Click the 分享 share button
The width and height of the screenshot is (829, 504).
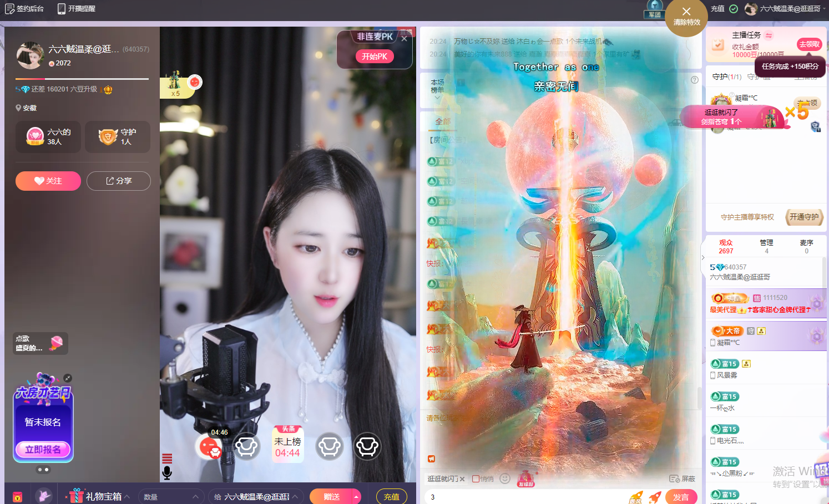coord(119,181)
